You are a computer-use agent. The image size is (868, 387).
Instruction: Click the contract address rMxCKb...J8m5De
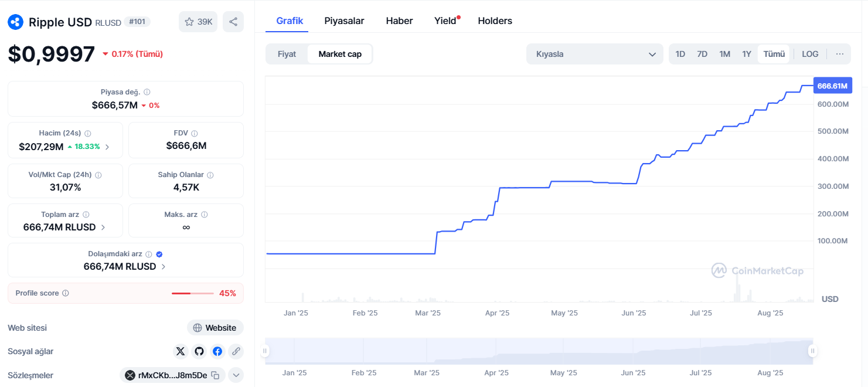(x=172, y=375)
